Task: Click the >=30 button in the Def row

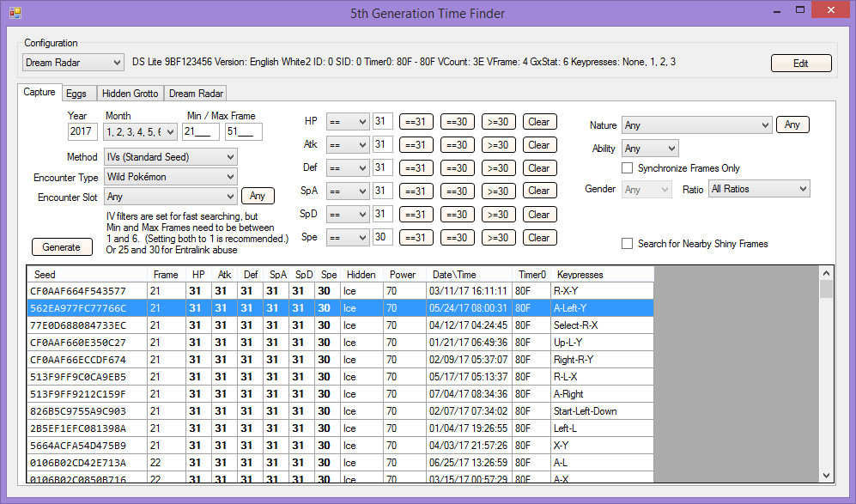Action: 499,168
